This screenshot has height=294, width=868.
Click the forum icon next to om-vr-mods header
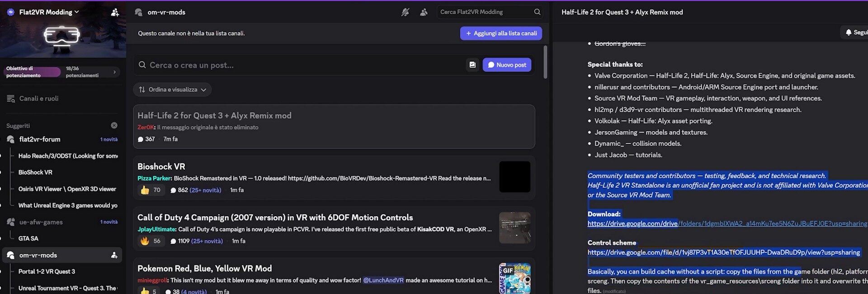[x=139, y=12]
